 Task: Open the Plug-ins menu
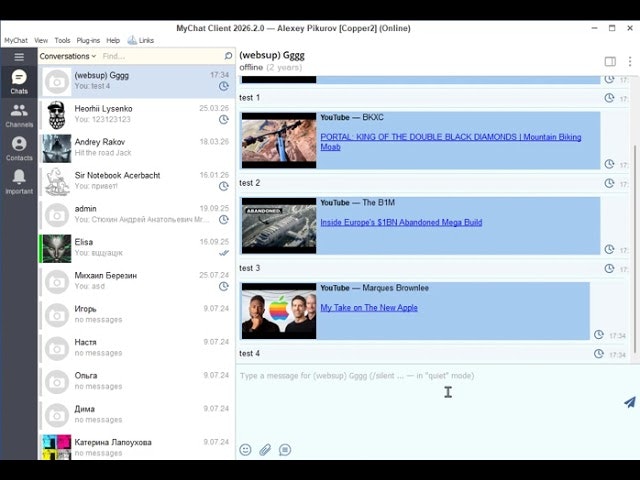click(x=88, y=40)
